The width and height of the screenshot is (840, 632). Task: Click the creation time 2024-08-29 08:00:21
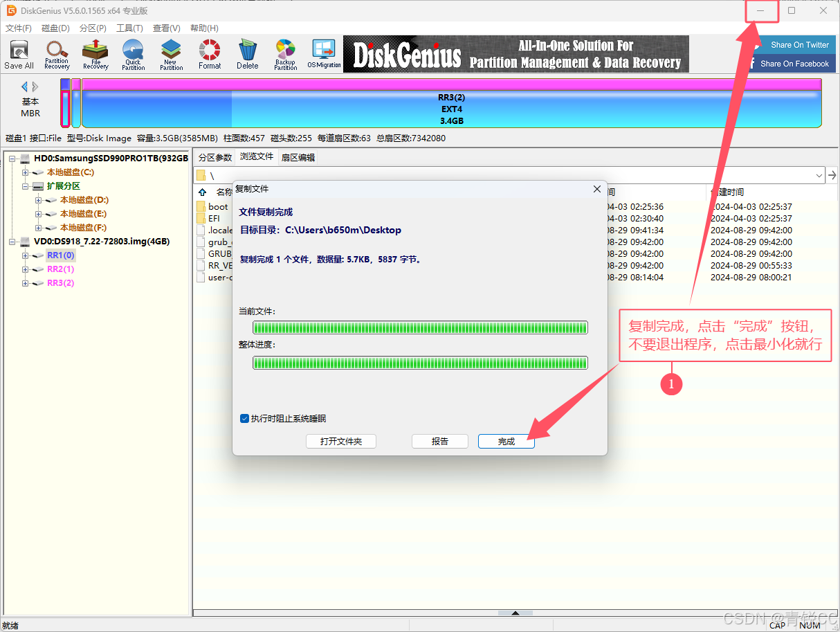coord(751,277)
